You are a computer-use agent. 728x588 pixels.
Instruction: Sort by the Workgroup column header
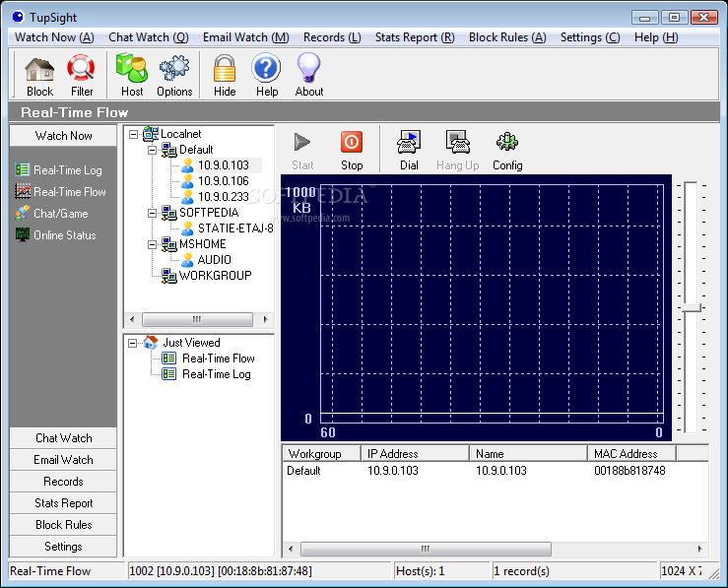(321, 453)
